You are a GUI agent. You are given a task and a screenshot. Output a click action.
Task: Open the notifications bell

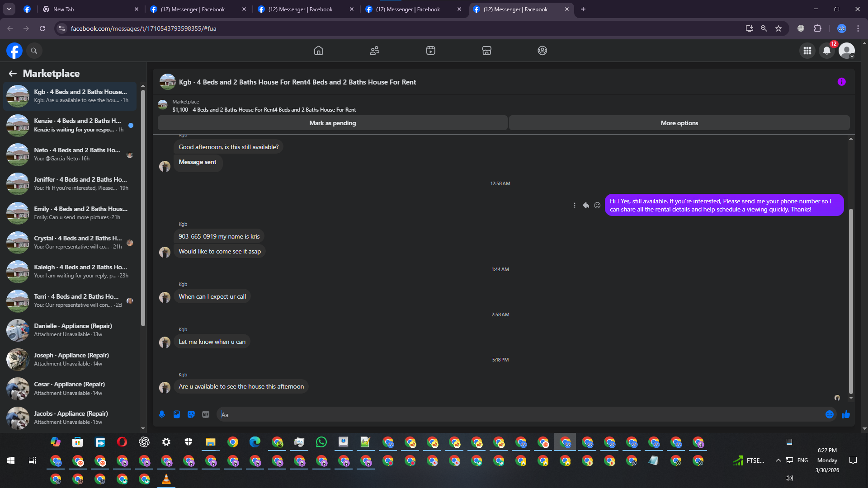826,51
